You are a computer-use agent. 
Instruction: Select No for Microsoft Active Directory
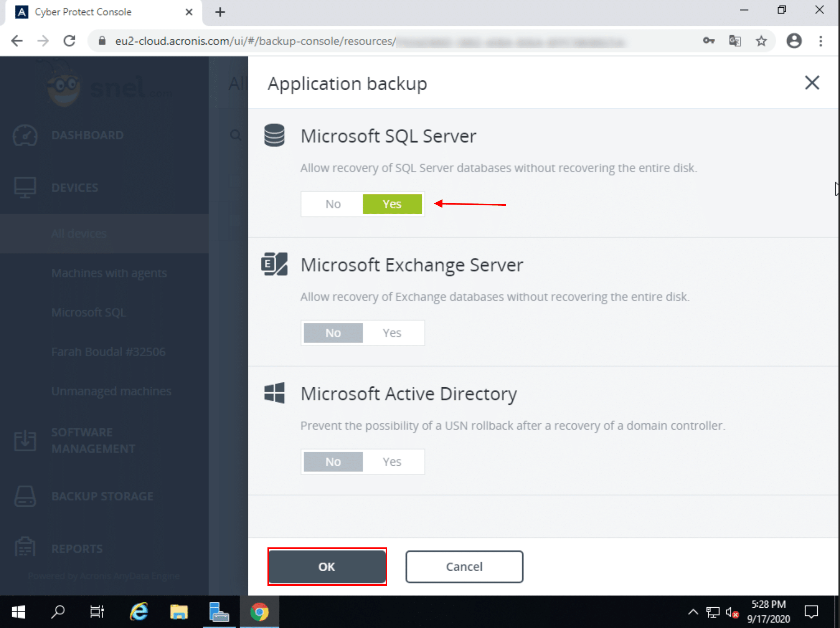coord(333,461)
